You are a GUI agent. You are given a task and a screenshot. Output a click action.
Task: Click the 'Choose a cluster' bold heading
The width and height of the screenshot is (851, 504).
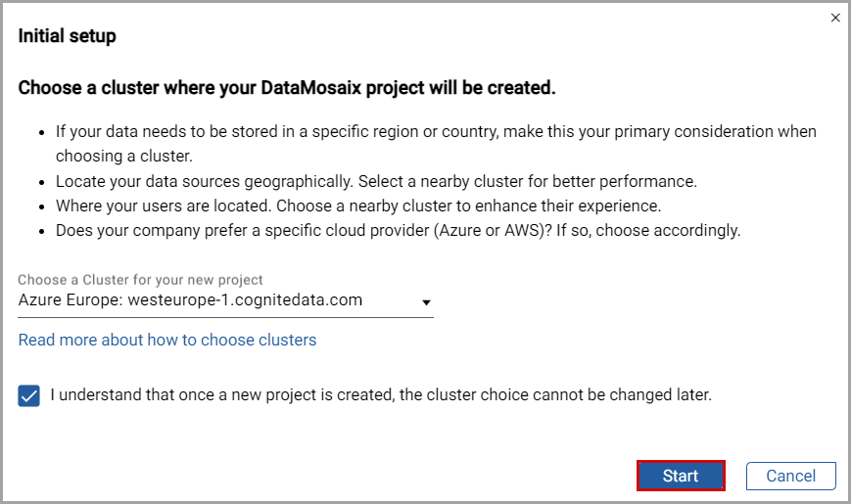pyautogui.click(x=287, y=88)
